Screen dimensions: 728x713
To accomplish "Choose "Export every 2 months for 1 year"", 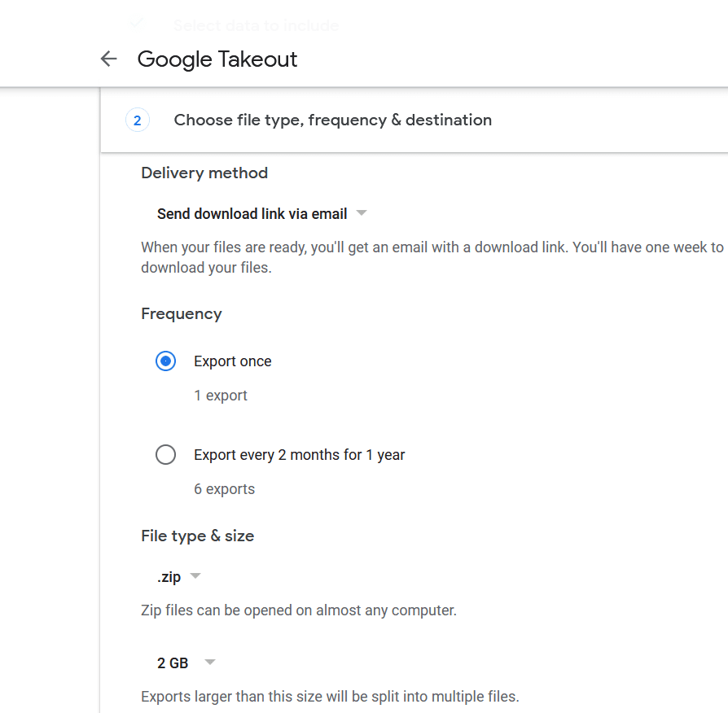I will click(x=299, y=454).
